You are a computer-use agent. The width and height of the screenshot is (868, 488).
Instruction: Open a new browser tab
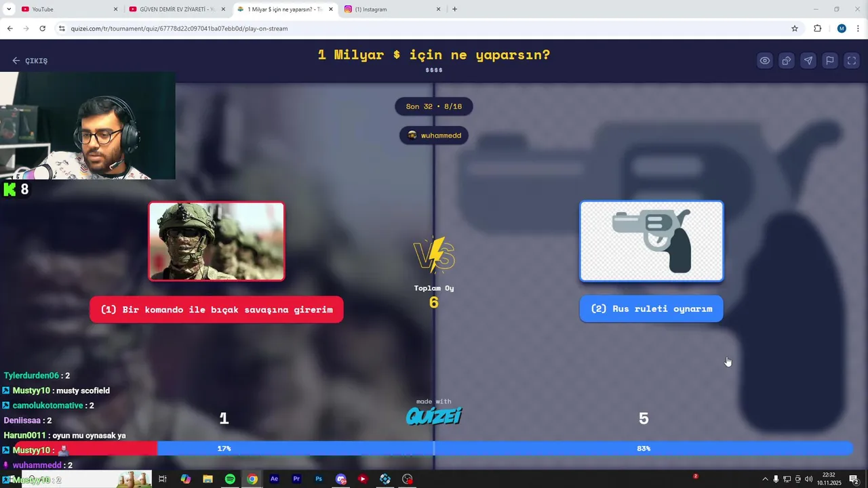click(454, 9)
